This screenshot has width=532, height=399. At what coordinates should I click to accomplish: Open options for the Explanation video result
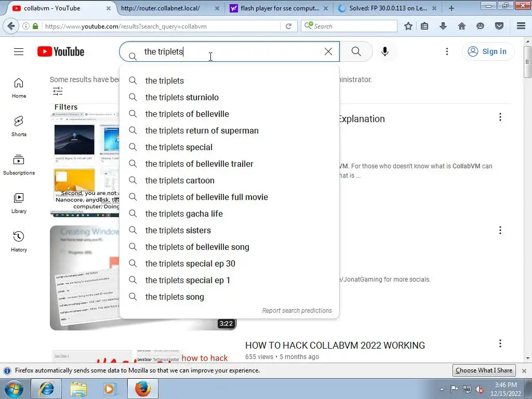click(500, 117)
